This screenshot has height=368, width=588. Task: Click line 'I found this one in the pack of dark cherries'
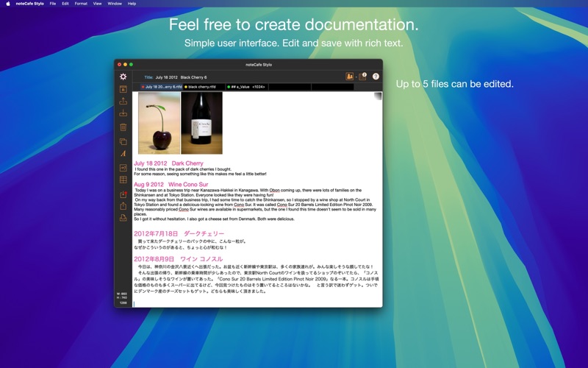[x=183, y=169]
